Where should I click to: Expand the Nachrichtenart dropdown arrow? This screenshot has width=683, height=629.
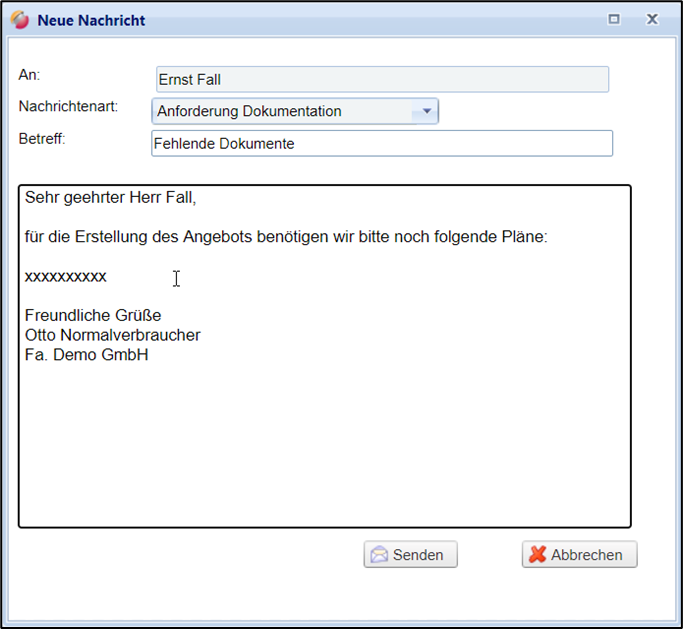point(426,111)
